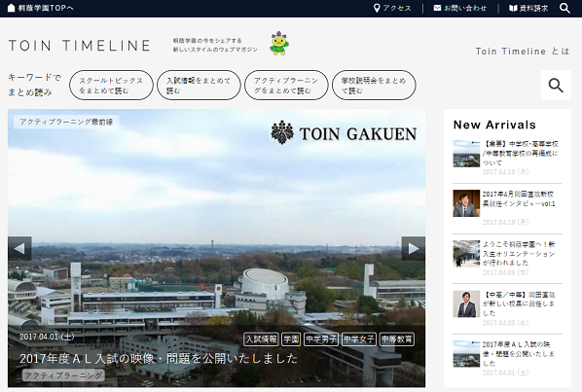Open the 桐蔭学園TOPへ link

(46, 8)
